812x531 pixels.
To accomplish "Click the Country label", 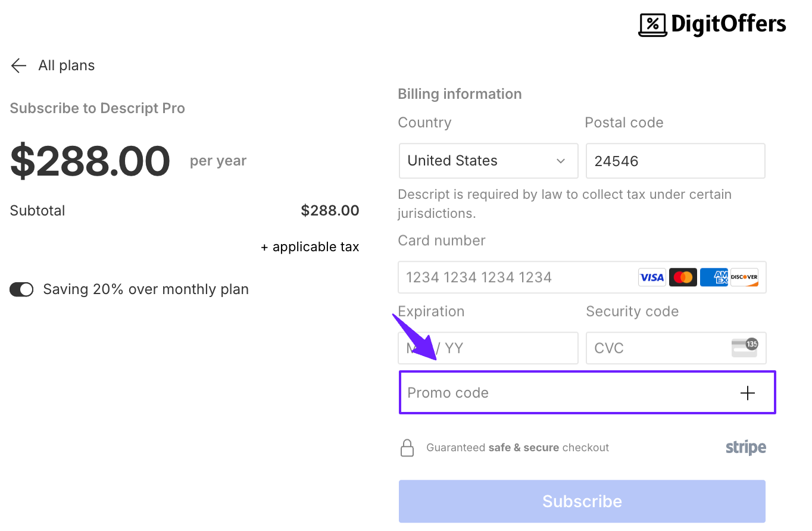I will click(x=424, y=123).
